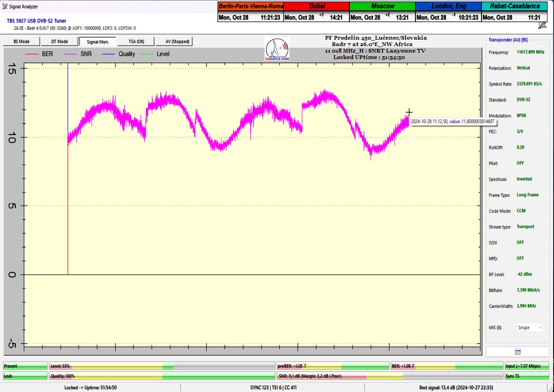Screen dimensions: 554x392
Task: Click the blue Quality legend line
Action: point(109,54)
